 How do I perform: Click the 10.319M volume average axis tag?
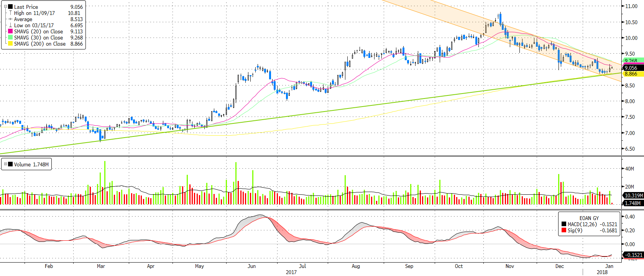click(633, 195)
